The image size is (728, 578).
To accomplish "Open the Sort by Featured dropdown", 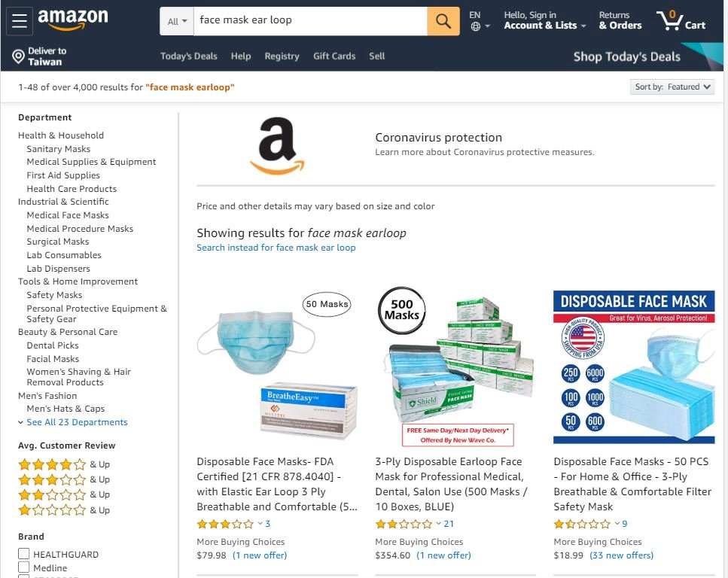I will (x=672, y=87).
